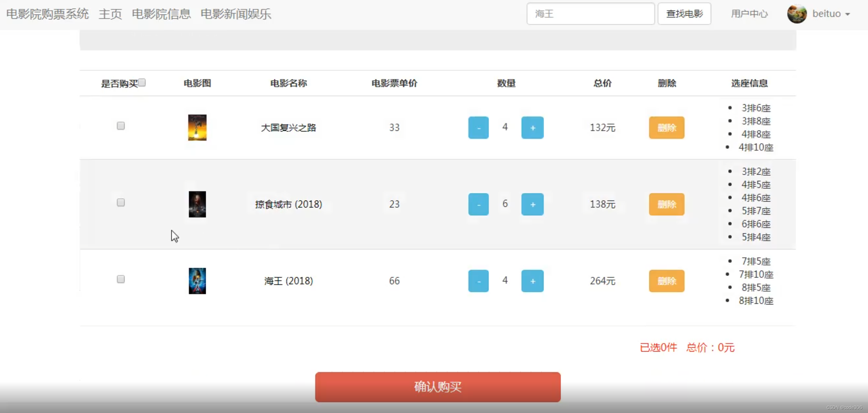Image resolution: width=868 pixels, height=413 pixels.
Task: Check the select-all 是否购买 header checkbox
Action: (x=142, y=83)
